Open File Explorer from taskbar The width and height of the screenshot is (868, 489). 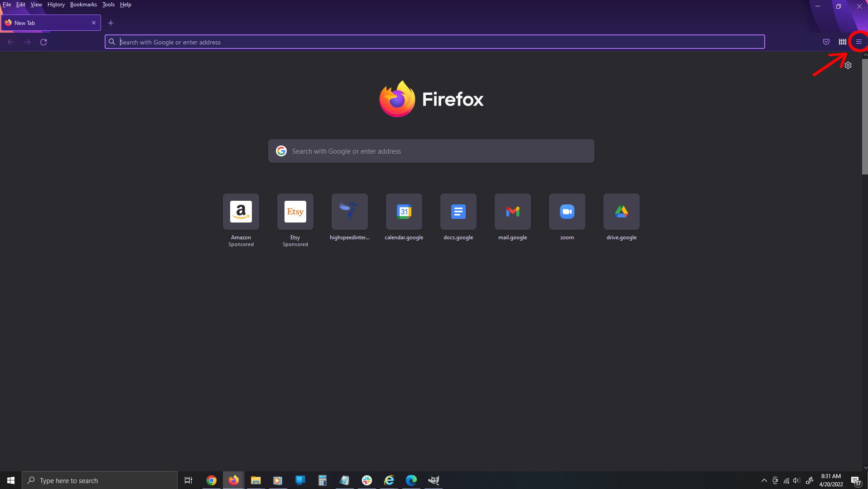tap(256, 480)
